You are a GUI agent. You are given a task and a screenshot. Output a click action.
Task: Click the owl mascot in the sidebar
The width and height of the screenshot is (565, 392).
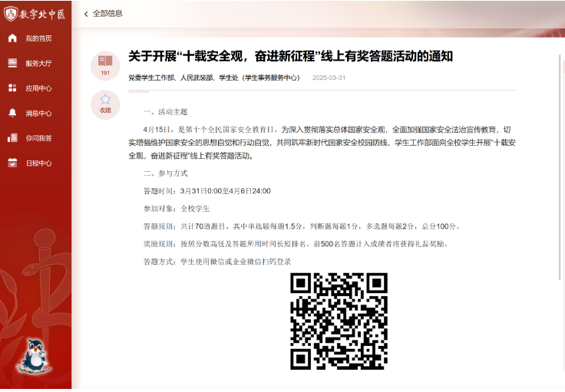34,356
